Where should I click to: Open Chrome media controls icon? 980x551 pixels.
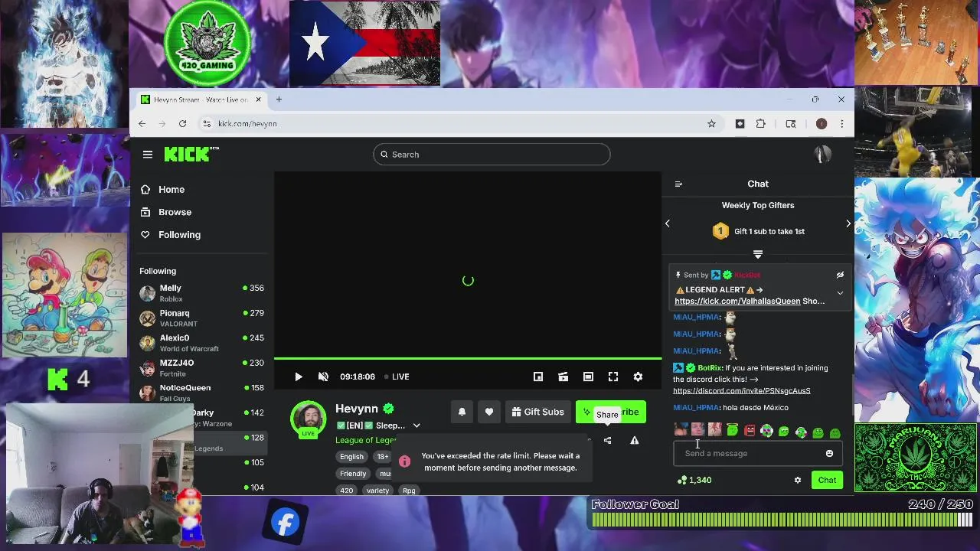(791, 123)
